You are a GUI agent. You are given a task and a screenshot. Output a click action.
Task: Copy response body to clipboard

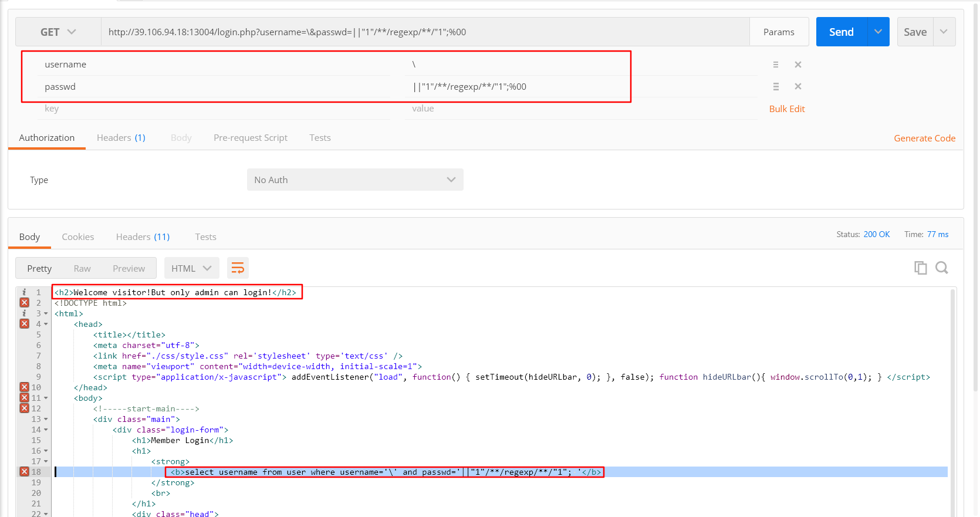click(x=920, y=268)
